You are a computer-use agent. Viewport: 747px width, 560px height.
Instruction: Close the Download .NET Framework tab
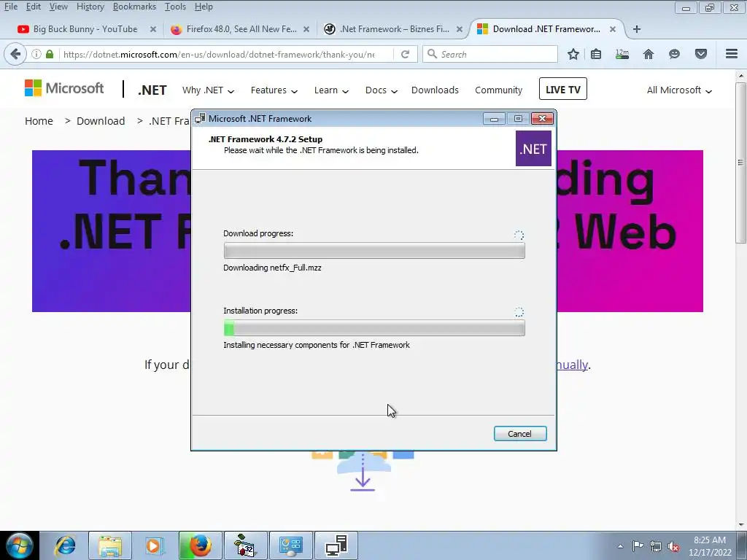[x=613, y=29]
